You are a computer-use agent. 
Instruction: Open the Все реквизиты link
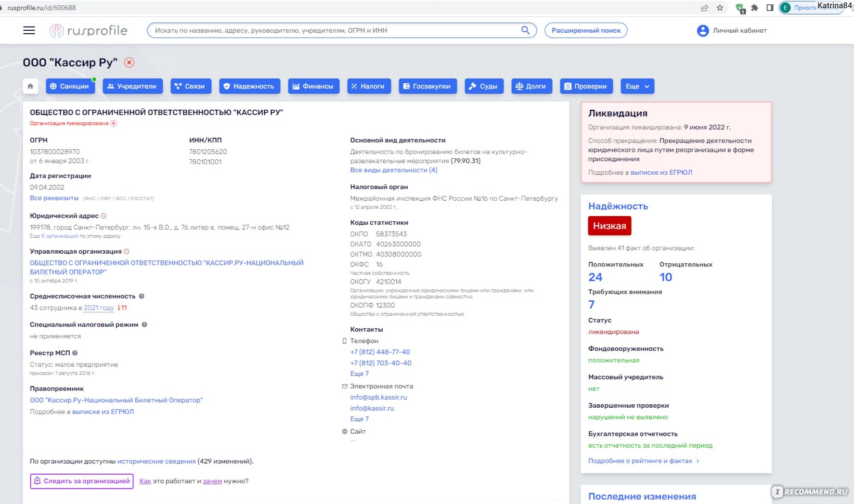54,198
